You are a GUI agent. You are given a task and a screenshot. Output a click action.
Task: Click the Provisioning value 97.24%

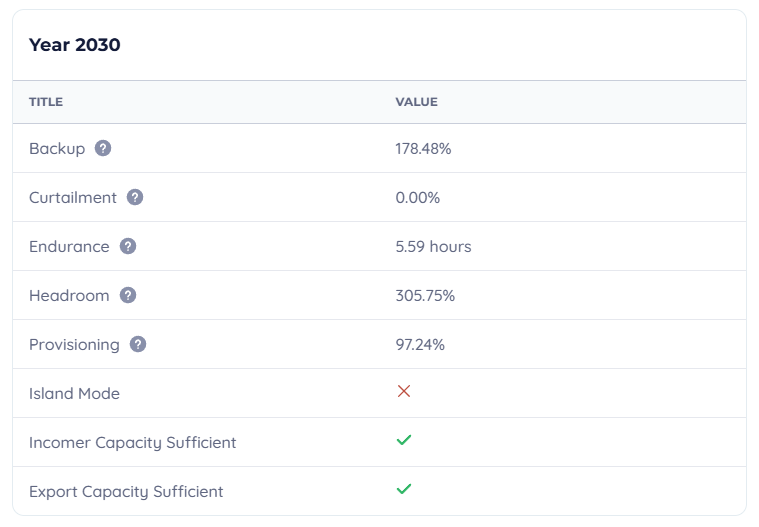[x=420, y=344]
